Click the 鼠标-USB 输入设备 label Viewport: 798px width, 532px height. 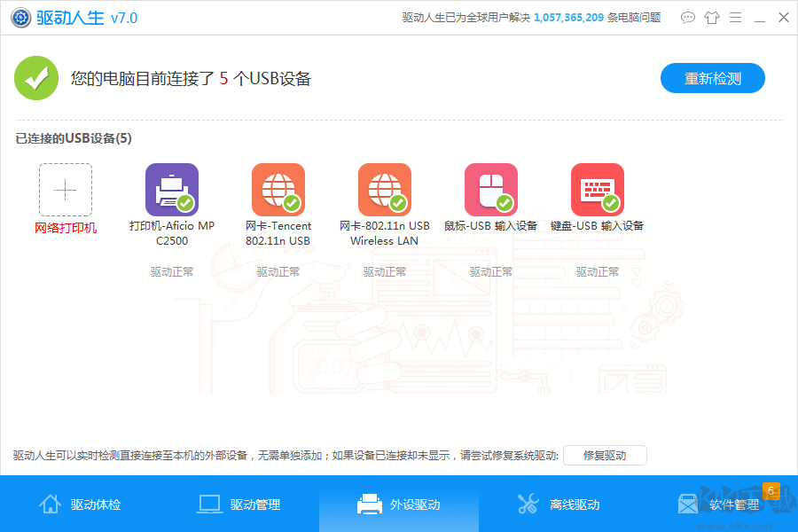491,225
